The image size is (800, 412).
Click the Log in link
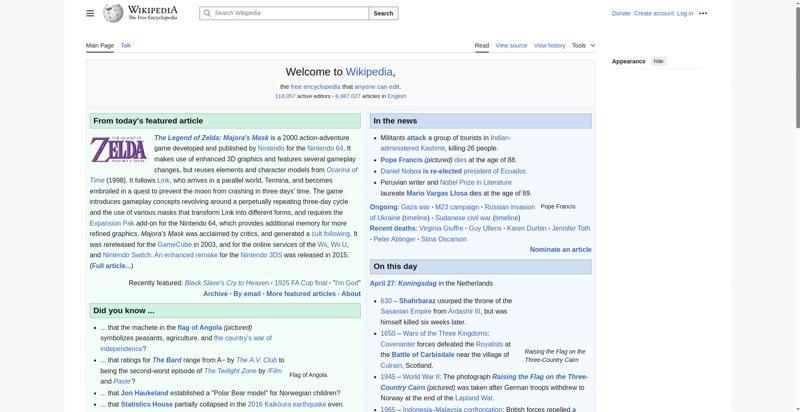coord(685,13)
